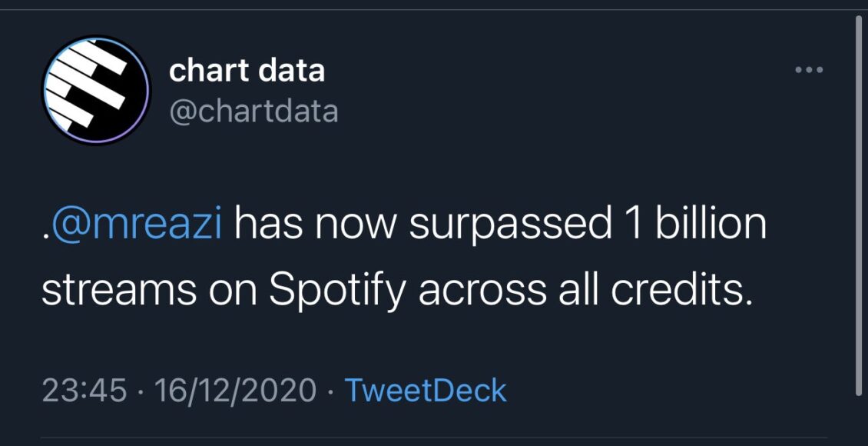Screen dimensions: 868x446
Task: Click the chart data display name
Action: pos(247,71)
